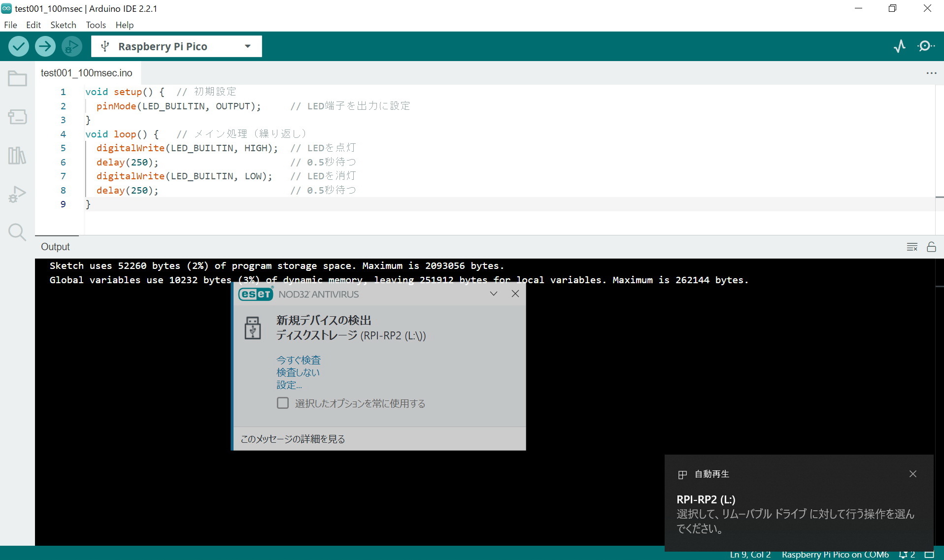Click the delay(250); on line 6
The width and height of the screenshot is (944, 560).
point(127,162)
